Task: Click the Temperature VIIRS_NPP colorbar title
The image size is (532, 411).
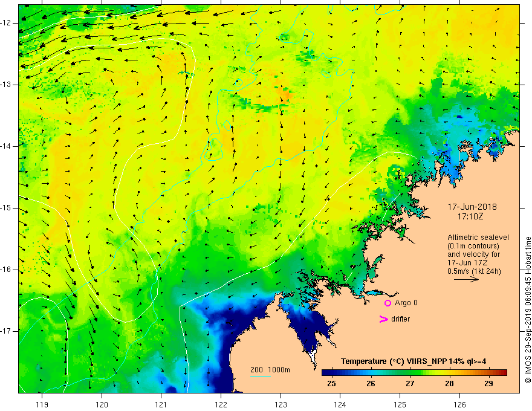Action: point(414,361)
